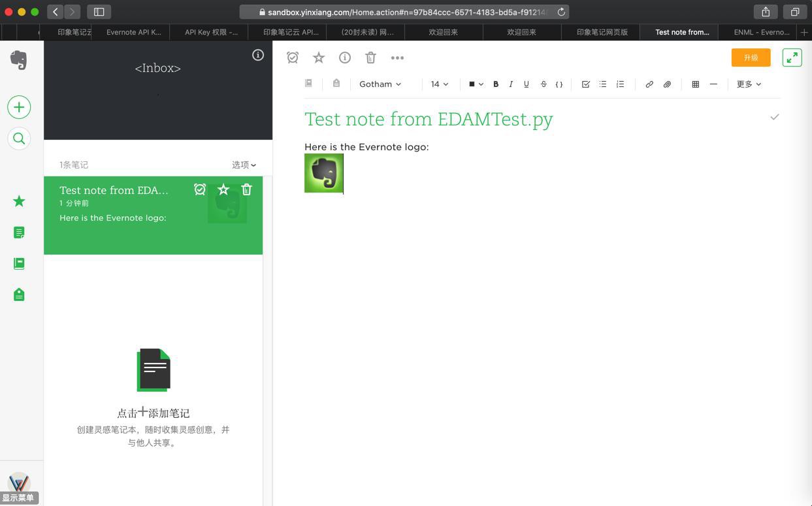Create a new note with the plus button
Image resolution: width=812 pixels, height=506 pixels.
19,107
